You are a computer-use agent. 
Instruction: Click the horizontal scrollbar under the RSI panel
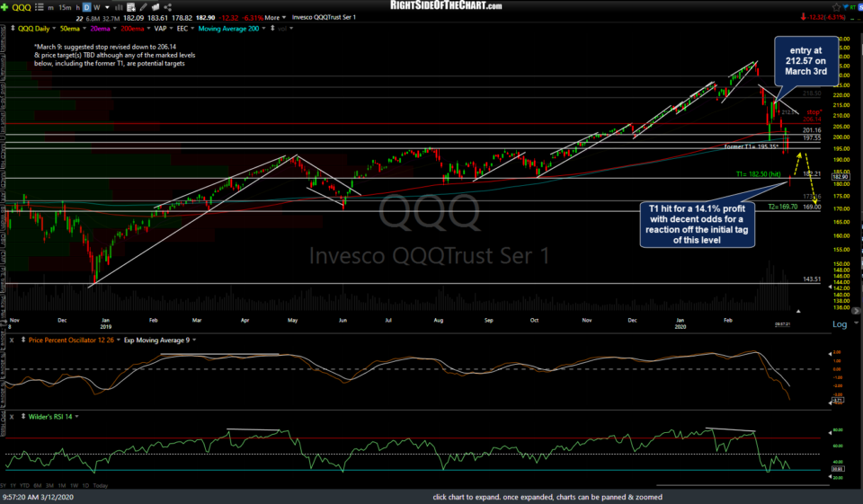[743, 485]
